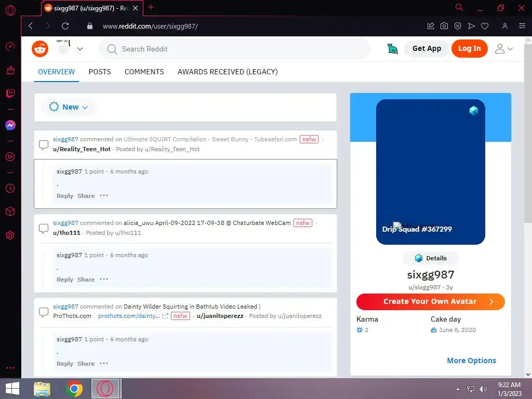Open the Opera menu logo
Screen dimensions: 532x399
tap(10, 10)
